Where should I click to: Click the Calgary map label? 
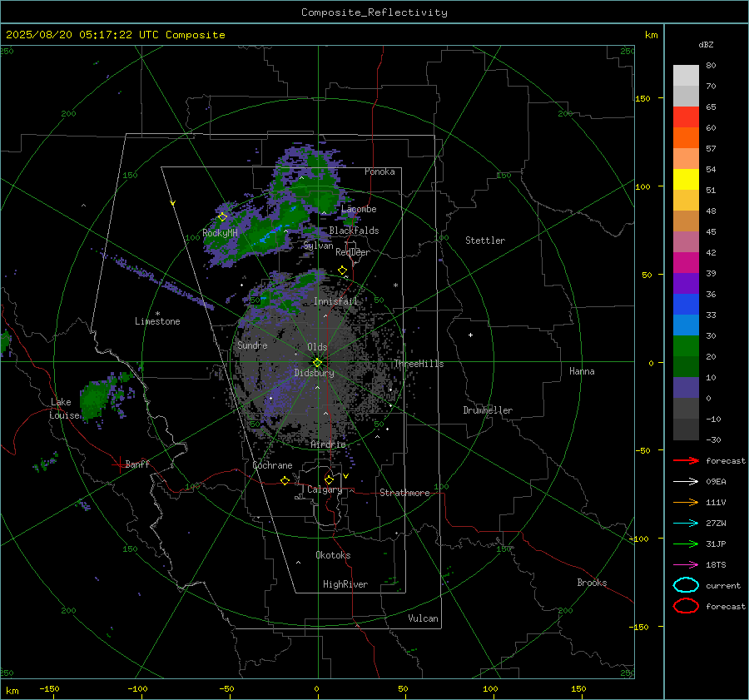click(325, 489)
